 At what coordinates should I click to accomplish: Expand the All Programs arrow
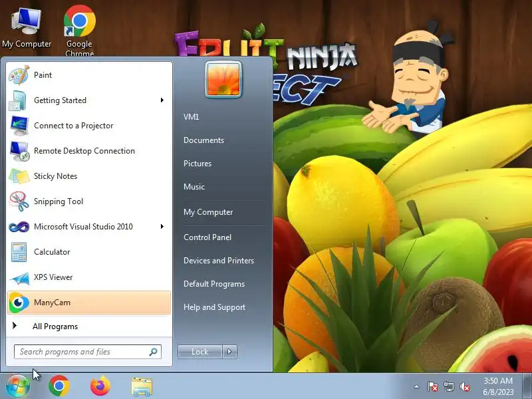tap(14, 326)
